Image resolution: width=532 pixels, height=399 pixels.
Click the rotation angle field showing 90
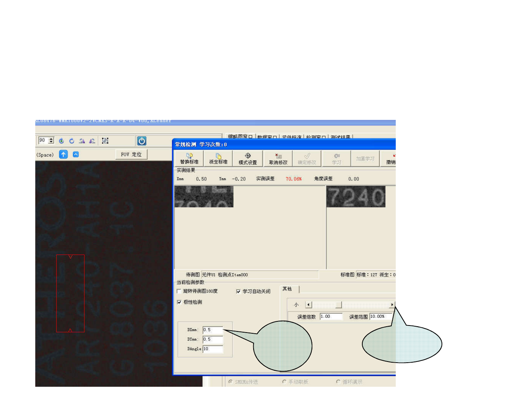(43, 140)
